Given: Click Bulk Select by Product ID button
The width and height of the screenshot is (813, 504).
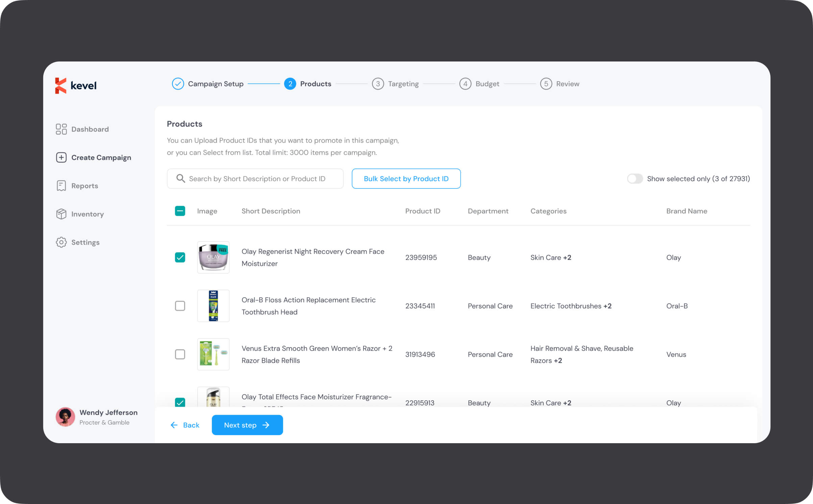Looking at the screenshot, I should 406,179.
